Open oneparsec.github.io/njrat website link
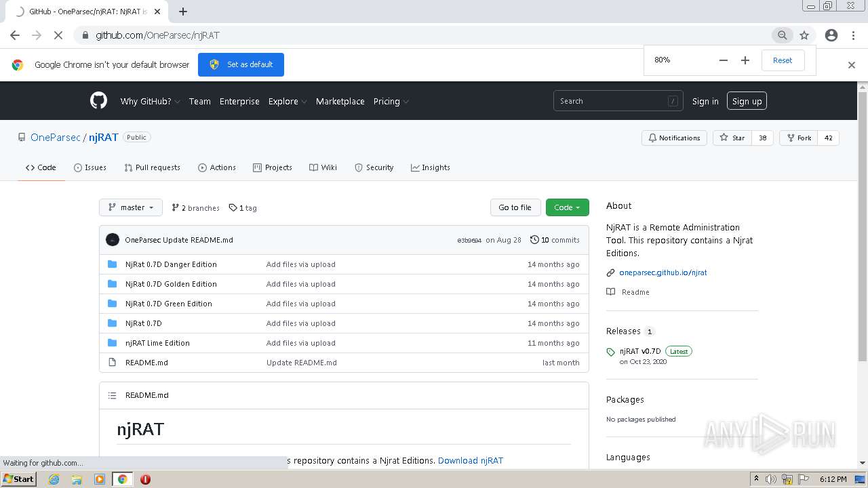868x488 pixels. pyautogui.click(x=663, y=272)
